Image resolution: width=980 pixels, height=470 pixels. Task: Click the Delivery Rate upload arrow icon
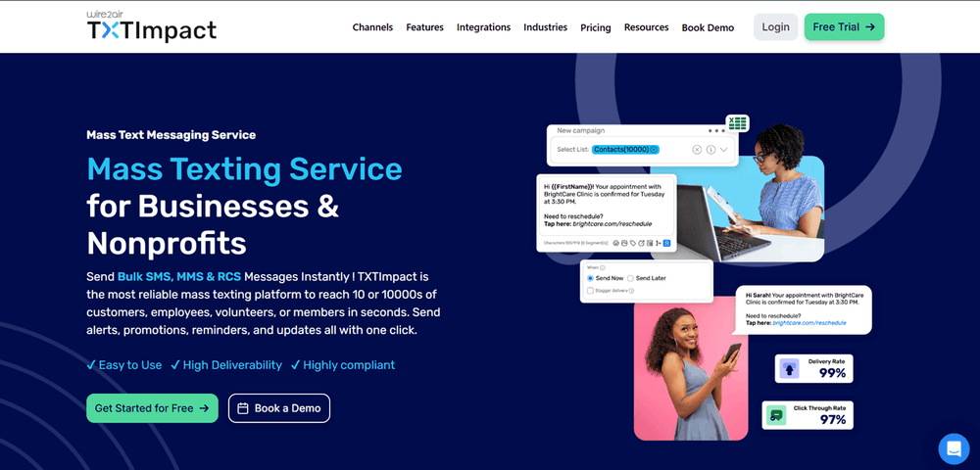(789, 369)
